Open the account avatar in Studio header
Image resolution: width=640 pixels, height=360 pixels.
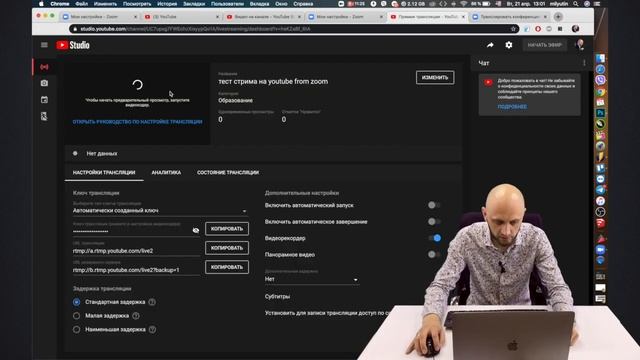[580, 44]
